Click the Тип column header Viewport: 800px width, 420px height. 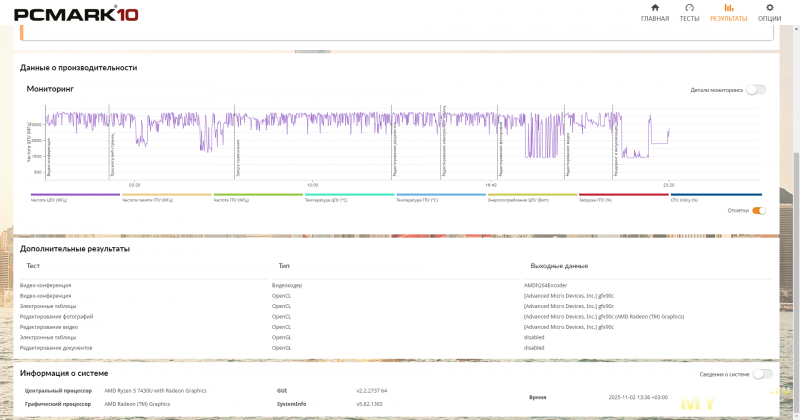point(284,266)
